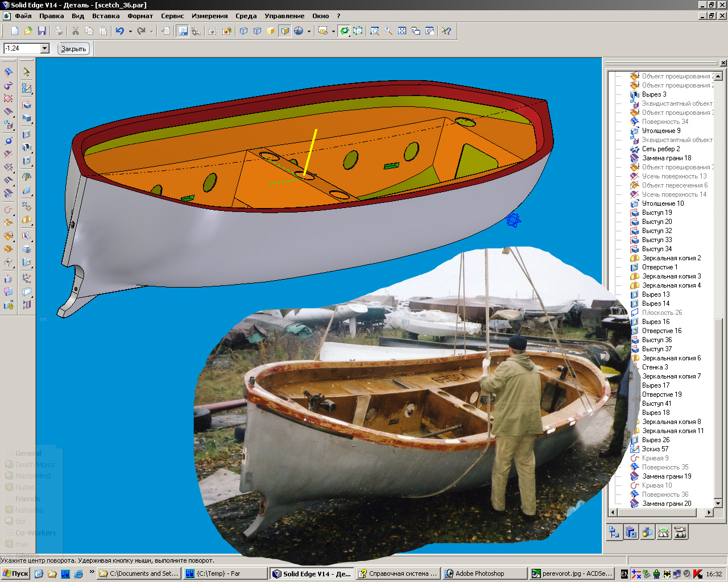Click the Save diskette icon in toolbar
The width and height of the screenshot is (728, 582).
[x=42, y=31]
